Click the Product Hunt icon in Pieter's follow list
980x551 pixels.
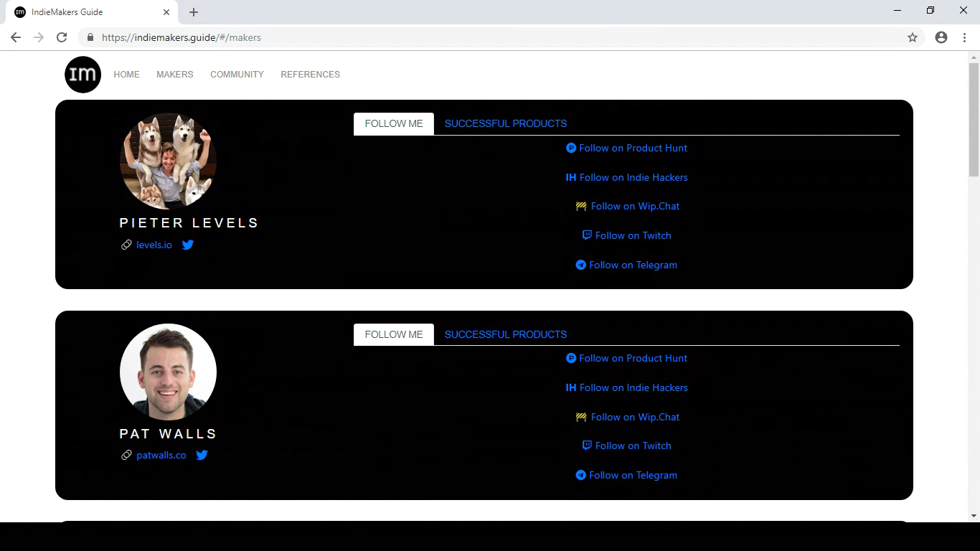[x=570, y=147]
